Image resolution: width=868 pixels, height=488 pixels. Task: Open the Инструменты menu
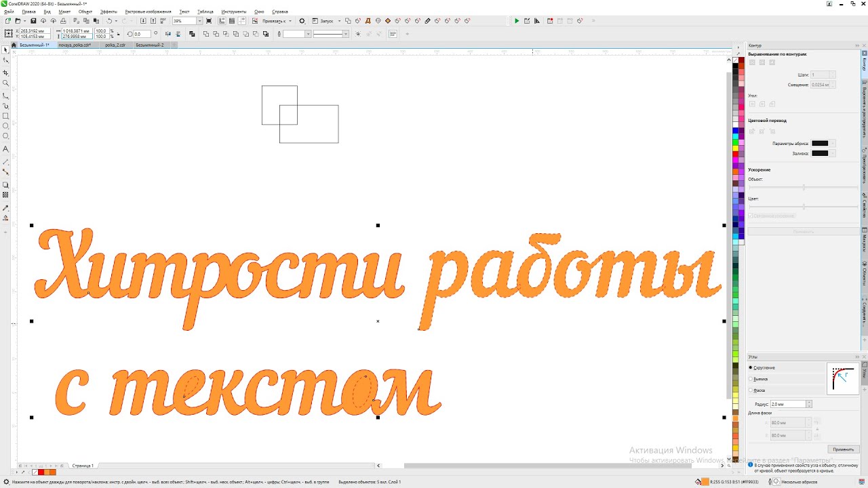click(x=233, y=12)
